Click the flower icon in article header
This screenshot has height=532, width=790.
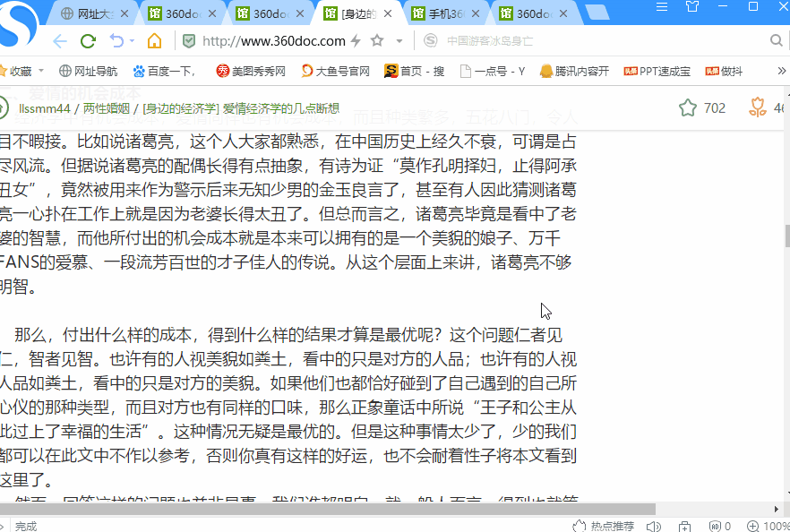pyautogui.click(x=757, y=107)
